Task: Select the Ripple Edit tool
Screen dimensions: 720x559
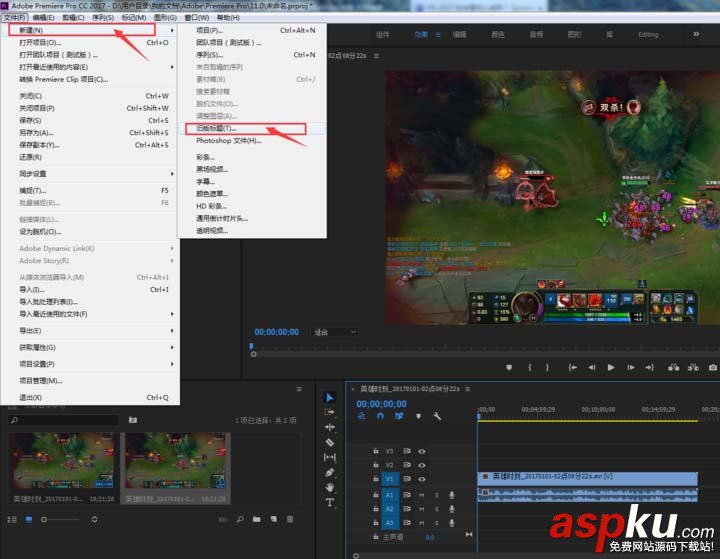Action: pyautogui.click(x=329, y=427)
